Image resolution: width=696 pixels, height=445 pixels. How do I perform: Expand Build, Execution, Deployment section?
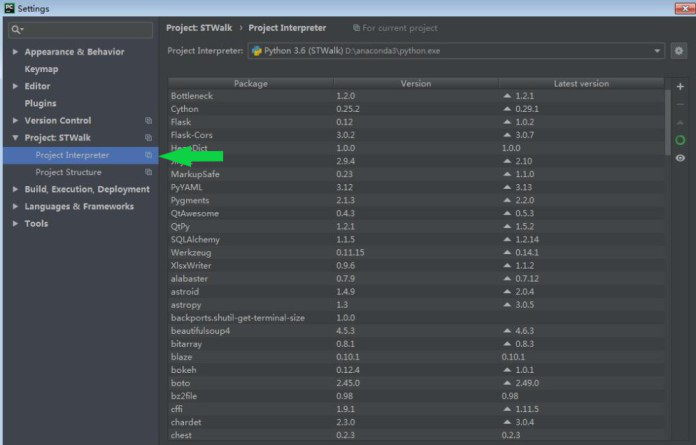(x=15, y=189)
